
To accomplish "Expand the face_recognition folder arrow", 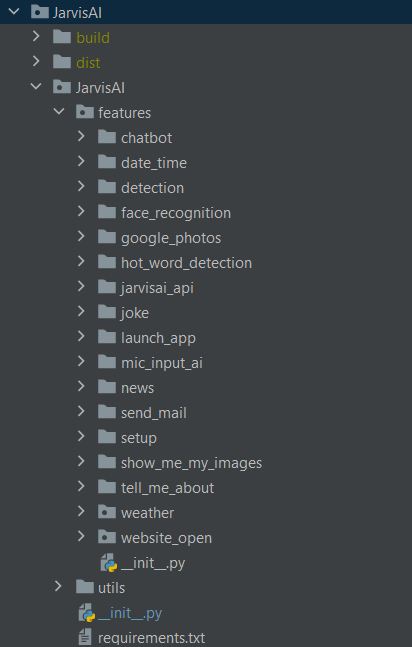I will 81,212.
